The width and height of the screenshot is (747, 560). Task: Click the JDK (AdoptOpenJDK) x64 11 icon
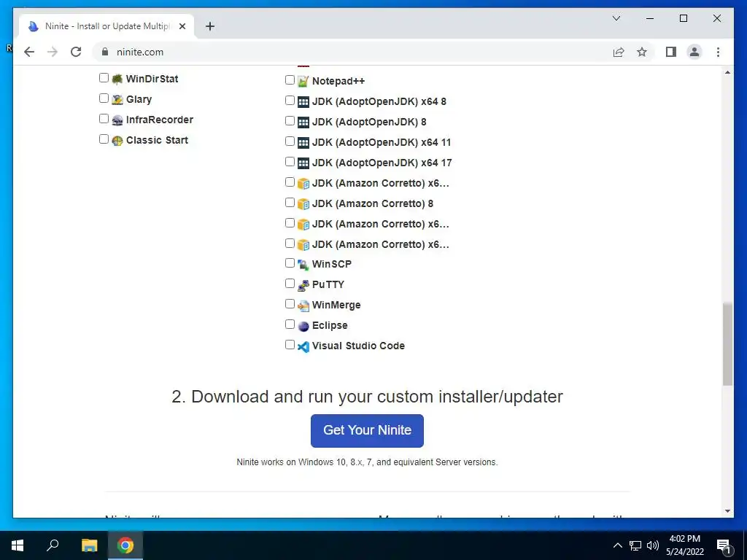coord(303,143)
